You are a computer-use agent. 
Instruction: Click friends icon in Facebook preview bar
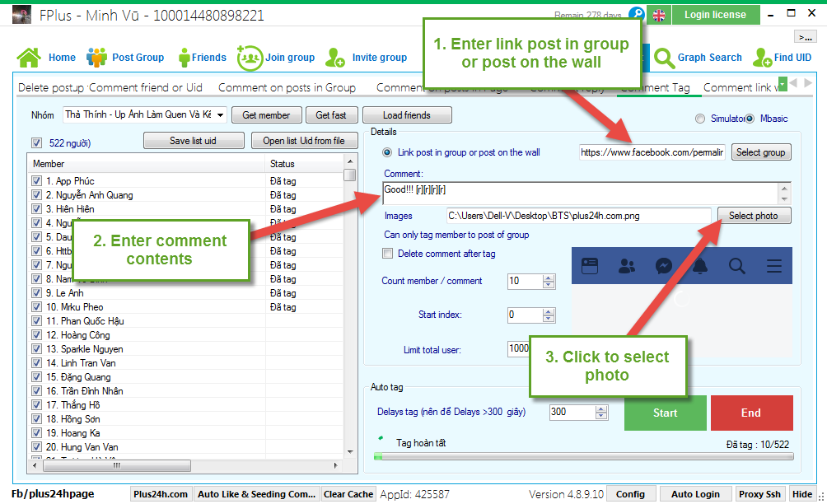tap(627, 266)
